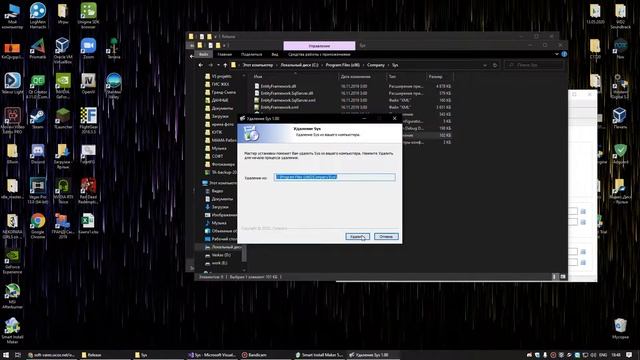Open Мой компьютер desktop icon

click(12, 16)
